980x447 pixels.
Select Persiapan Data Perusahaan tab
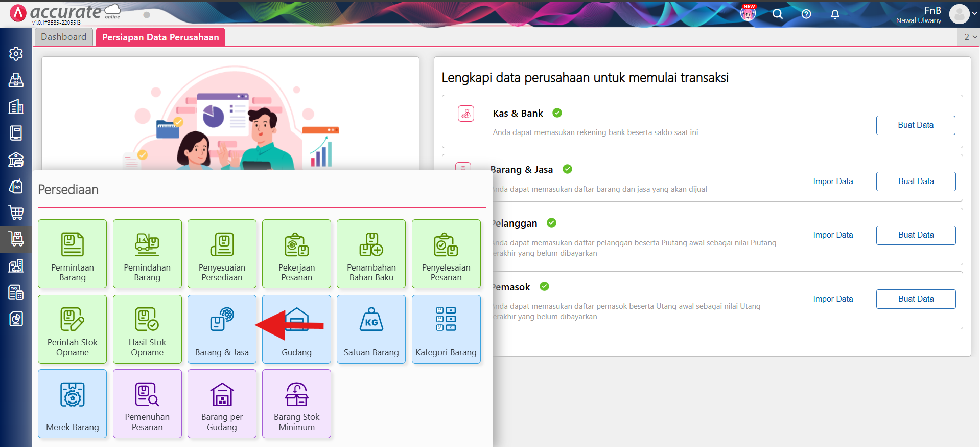point(160,37)
